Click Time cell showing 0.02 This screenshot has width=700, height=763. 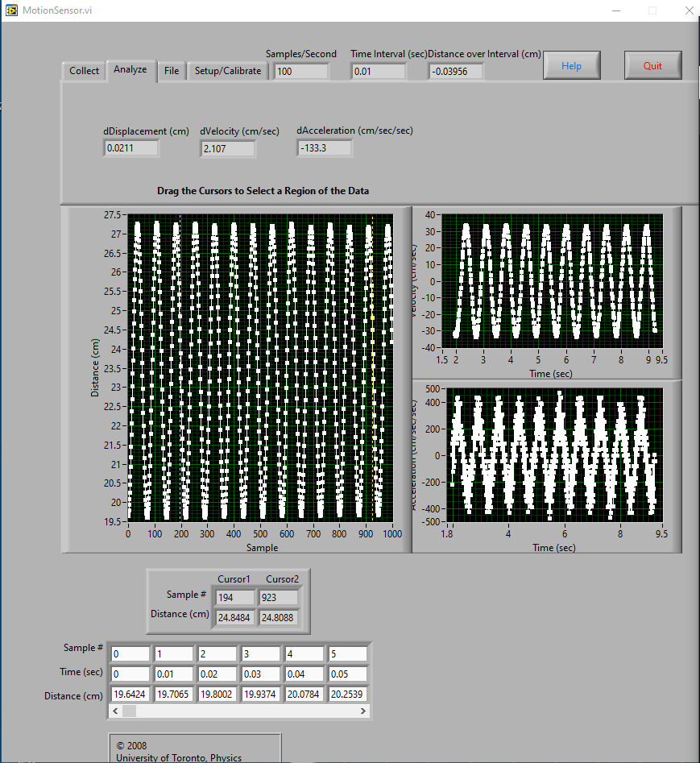tap(217, 674)
